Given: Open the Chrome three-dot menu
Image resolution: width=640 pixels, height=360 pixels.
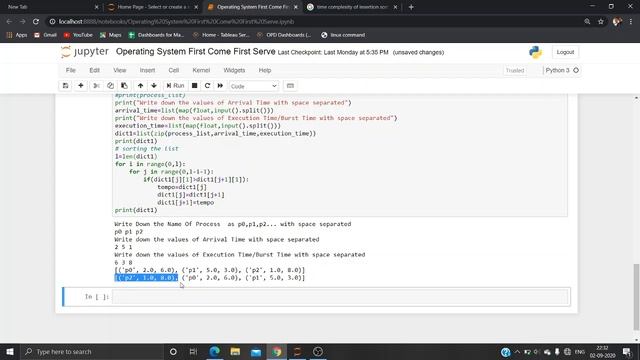Looking at the screenshot, I should (x=631, y=22).
